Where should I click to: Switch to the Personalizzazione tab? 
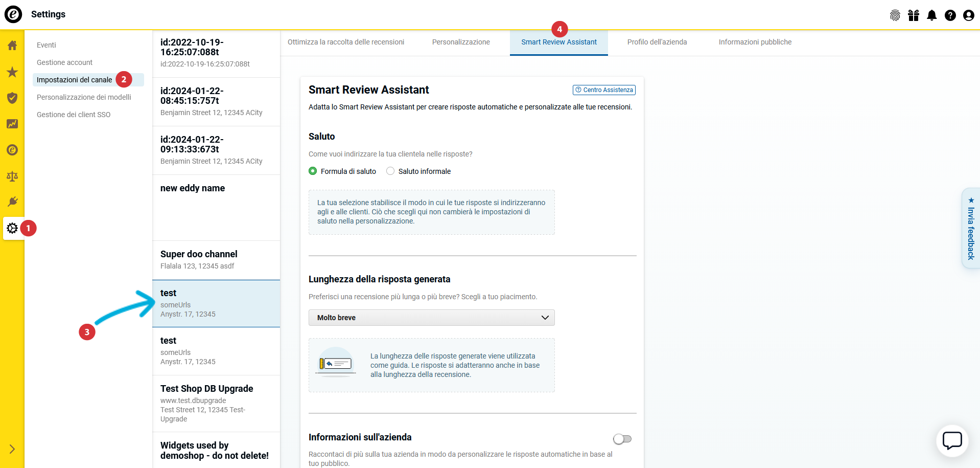click(461, 42)
